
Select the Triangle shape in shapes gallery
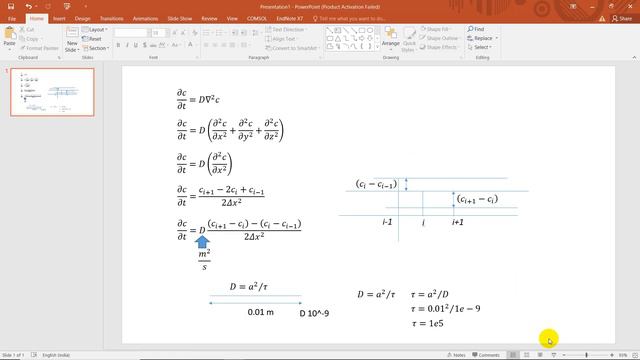[x=338, y=38]
